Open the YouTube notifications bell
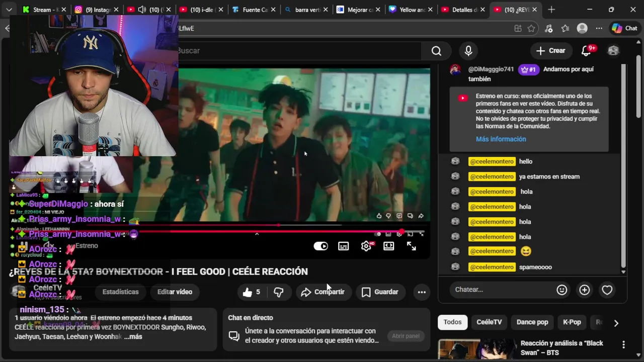Viewport: 644px width, 362px height. (x=587, y=50)
